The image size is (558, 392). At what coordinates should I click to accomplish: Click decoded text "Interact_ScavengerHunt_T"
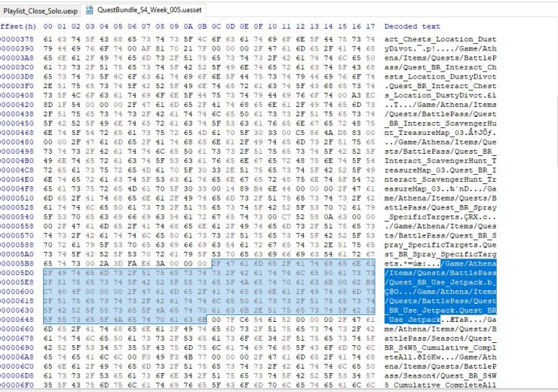click(x=440, y=161)
